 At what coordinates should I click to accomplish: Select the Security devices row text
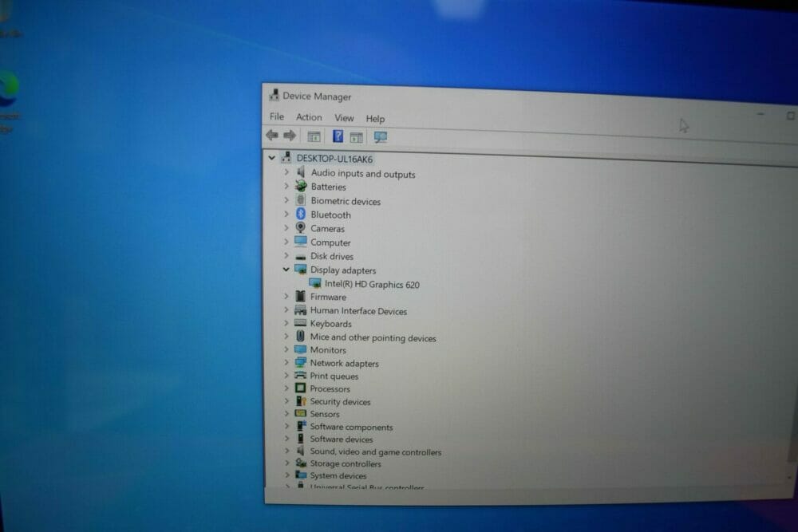pos(340,401)
